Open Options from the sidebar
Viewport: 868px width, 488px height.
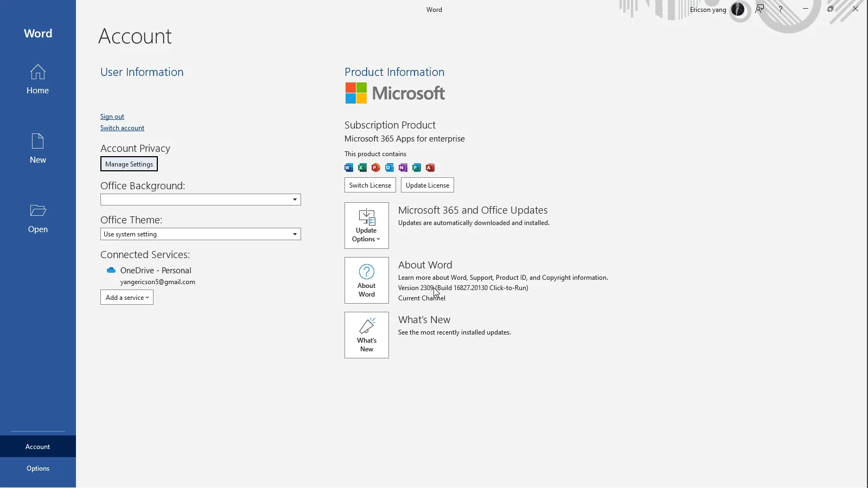click(x=38, y=468)
